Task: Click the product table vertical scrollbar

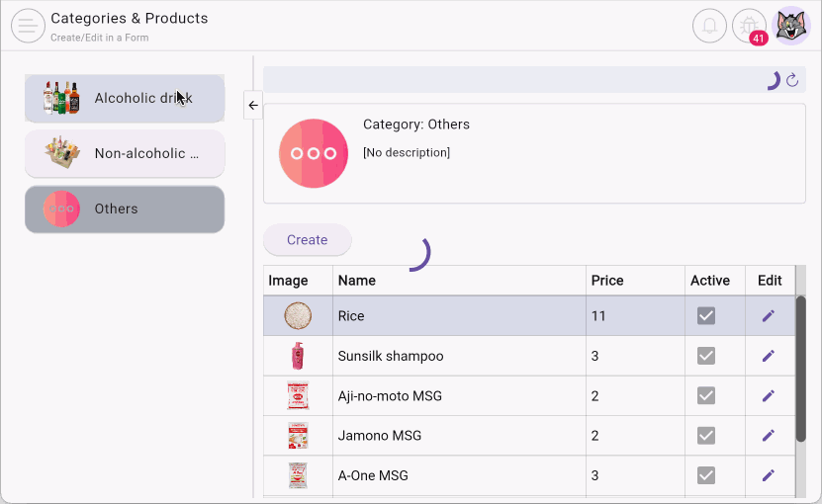Action: pyautogui.click(x=801, y=366)
